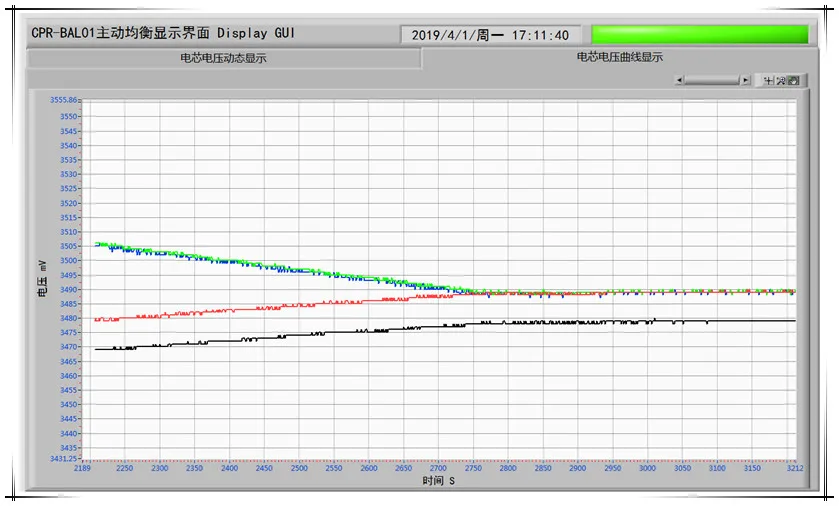Click the black voltage curve at its right end
The height and width of the screenshot is (506, 839).
tap(794, 320)
